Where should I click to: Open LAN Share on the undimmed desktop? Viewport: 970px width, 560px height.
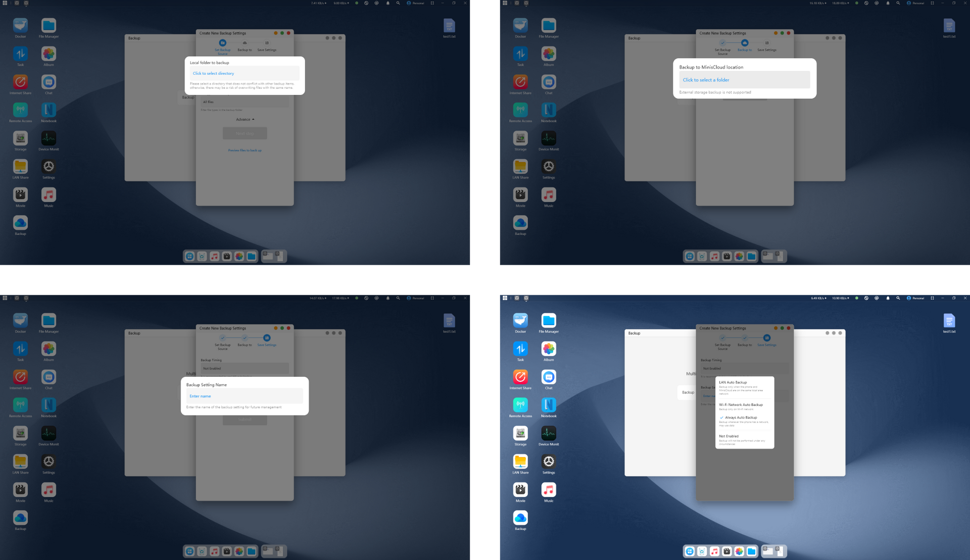coord(520,462)
